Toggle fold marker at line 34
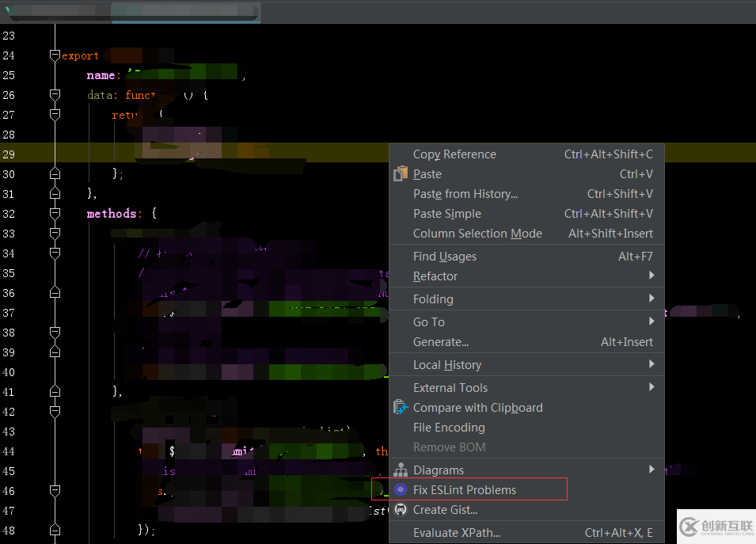The width and height of the screenshot is (756, 544). [x=55, y=253]
